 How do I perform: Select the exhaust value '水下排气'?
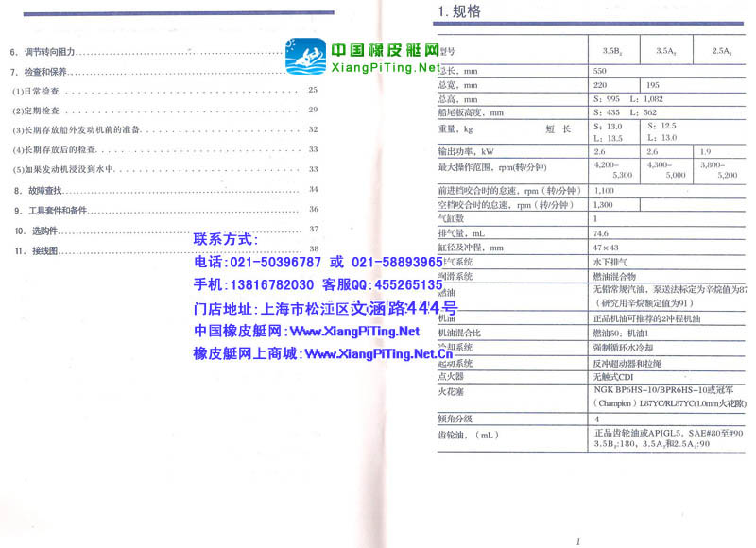pyautogui.click(x=610, y=263)
